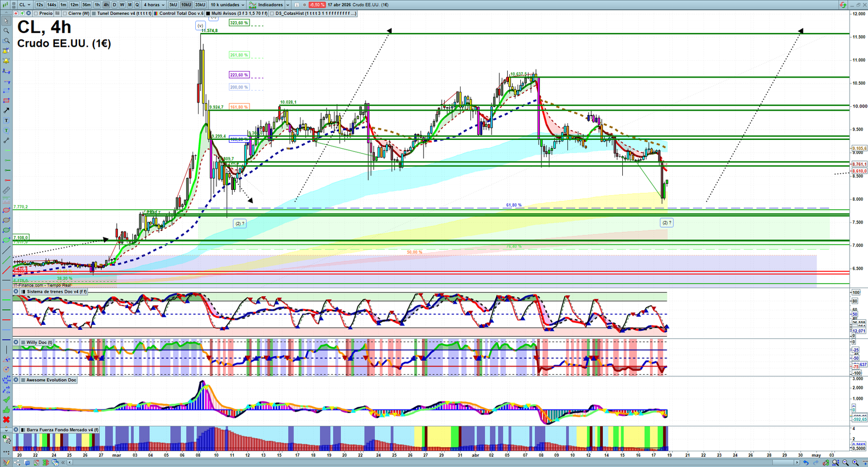Viewport: 868px width, 467px height.
Task: Open the CL symbol dropdown
Action: (25, 5)
